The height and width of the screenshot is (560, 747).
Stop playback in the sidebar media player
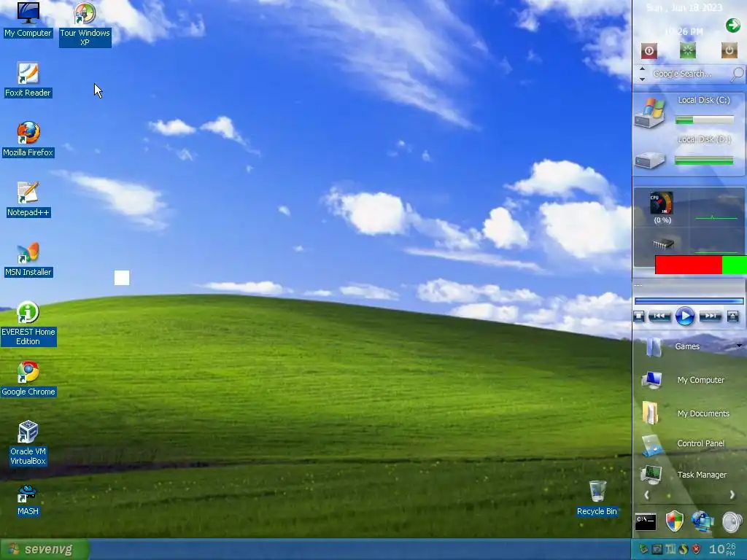pyautogui.click(x=639, y=316)
